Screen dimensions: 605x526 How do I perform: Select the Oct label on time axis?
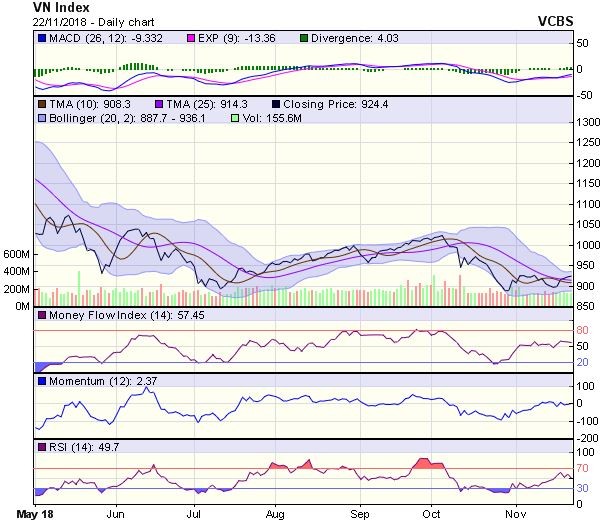(x=433, y=514)
